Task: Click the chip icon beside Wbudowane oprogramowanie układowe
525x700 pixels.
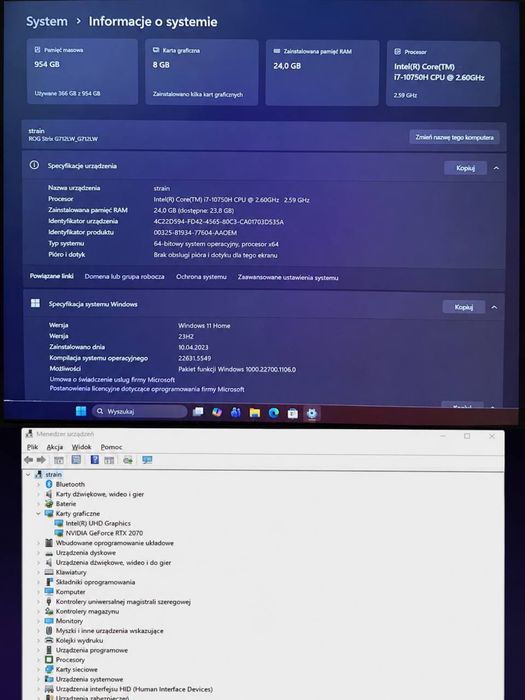Action: click(49, 543)
